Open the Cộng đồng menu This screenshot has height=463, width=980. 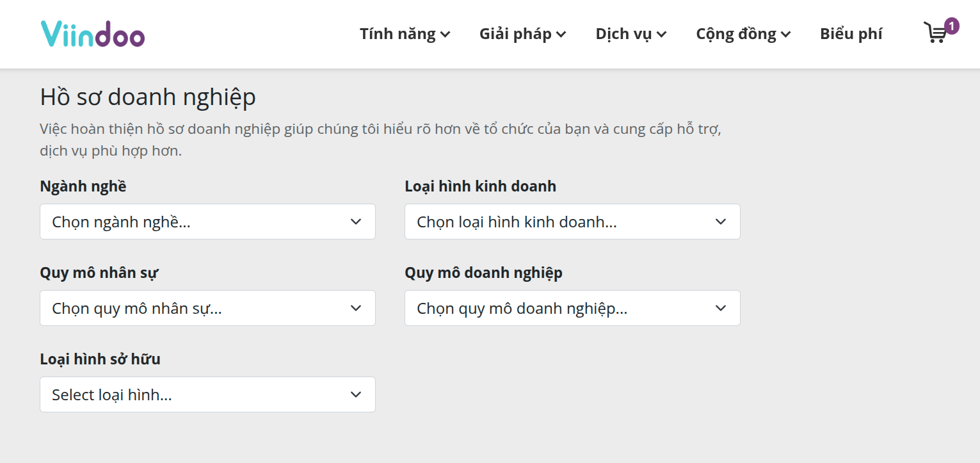click(x=743, y=34)
